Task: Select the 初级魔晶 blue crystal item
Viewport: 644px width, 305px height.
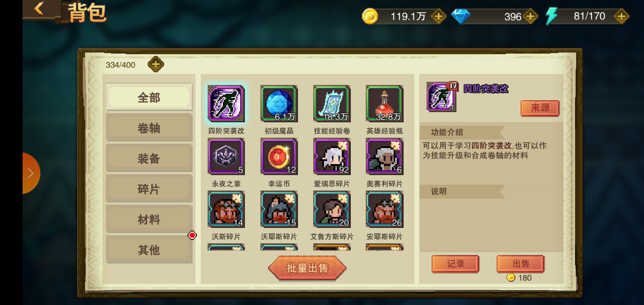Action: tap(279, 104)
